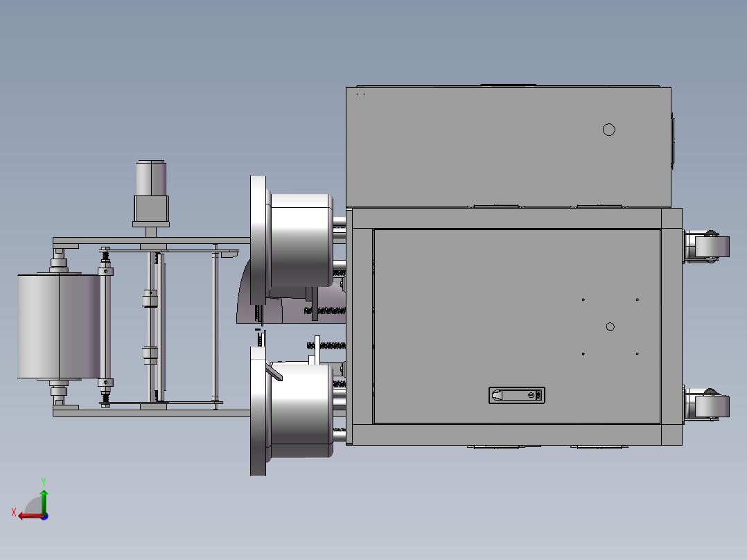
Task: Select the small circle on lower cabinet door
Action: click(610, 326)
